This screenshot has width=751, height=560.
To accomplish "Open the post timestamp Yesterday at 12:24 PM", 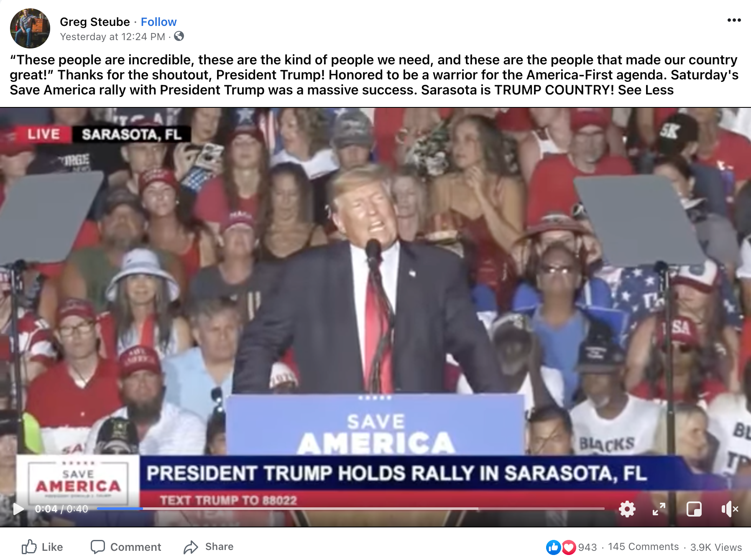I will (112, 37).
